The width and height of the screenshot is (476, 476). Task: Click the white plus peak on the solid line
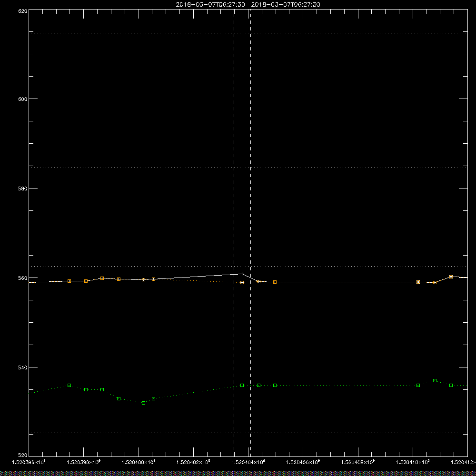tap(242, 274)
